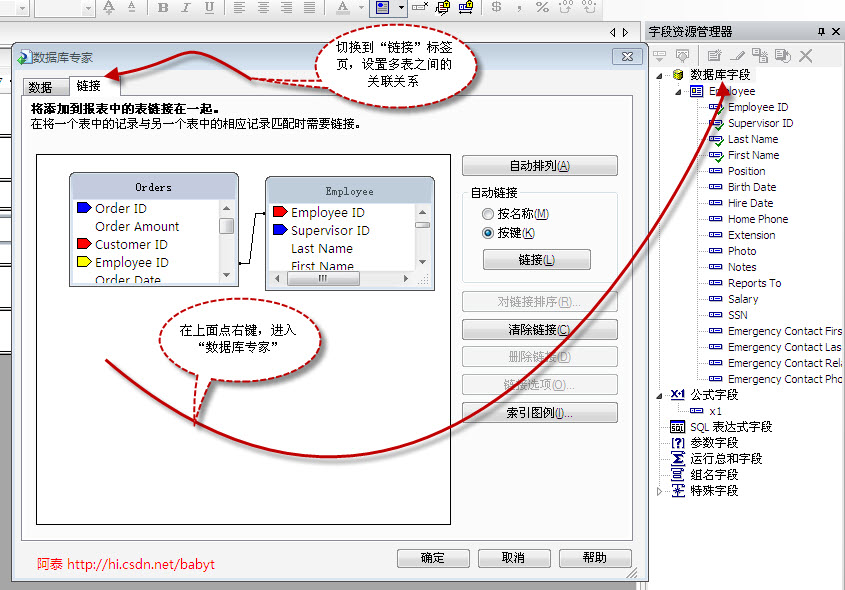Select the Hire Date field in tree
This screenshot has height=590, width=845.
coord(750,203)
